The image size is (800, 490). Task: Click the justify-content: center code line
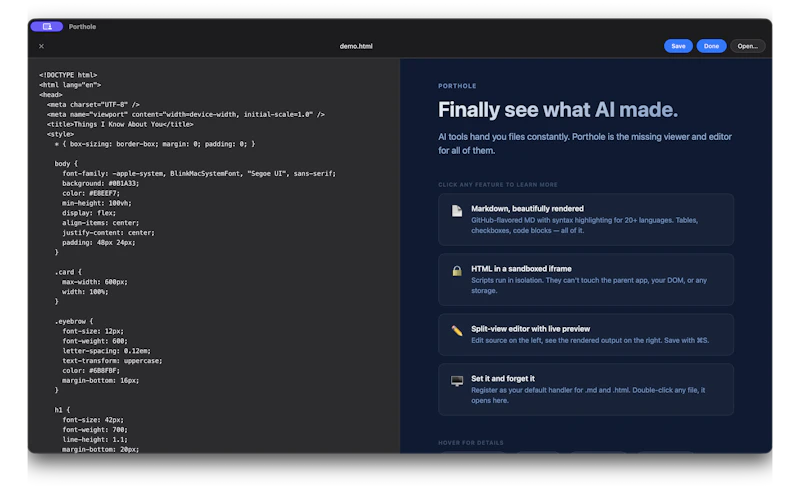pos(108,233)
